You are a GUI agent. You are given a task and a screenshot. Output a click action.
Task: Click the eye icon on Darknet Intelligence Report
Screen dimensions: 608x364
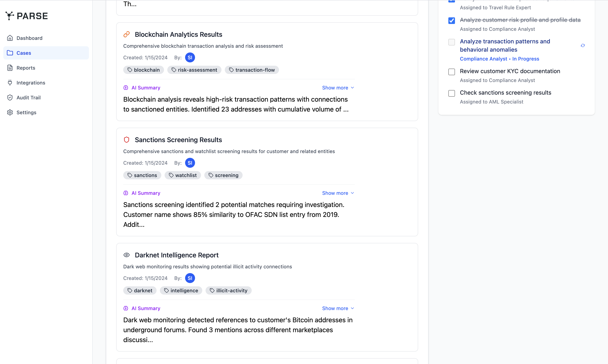click(x=127, y=255)
